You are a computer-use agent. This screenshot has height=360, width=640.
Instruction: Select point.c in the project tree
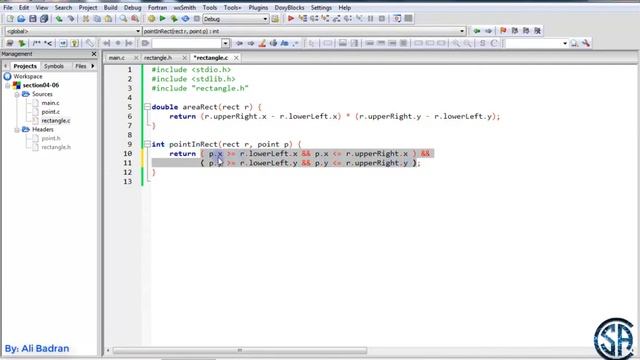click(x=50, y=112)
